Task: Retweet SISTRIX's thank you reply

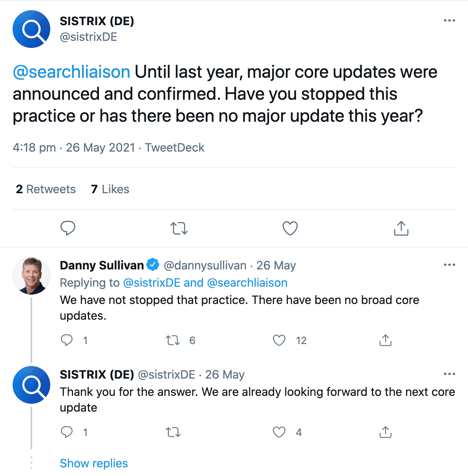Action: (x=173, y=432)
